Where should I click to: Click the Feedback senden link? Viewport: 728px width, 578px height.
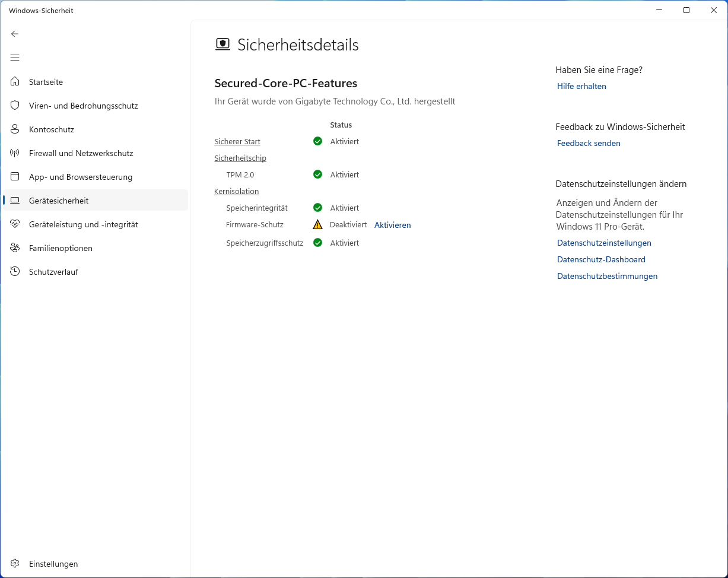[x=589, y=143]
